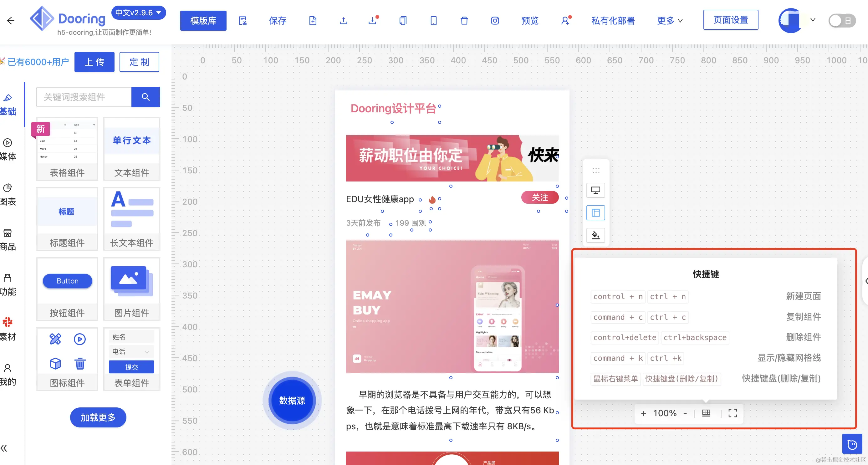Select the 功能 sidebar tab
The height and width of the screenshot is (465, 868).
[x=8, y=284]
